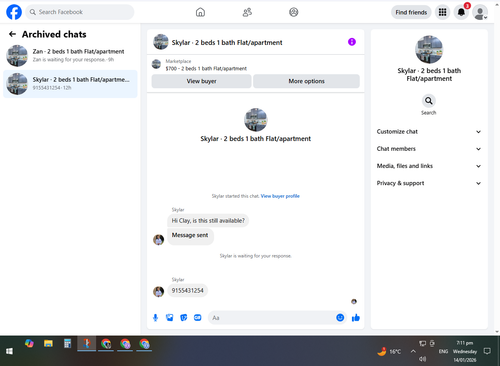Open the emoji picker in message box
The width and height of the screenshot is (500, 366).
click(x=340, y=318)
